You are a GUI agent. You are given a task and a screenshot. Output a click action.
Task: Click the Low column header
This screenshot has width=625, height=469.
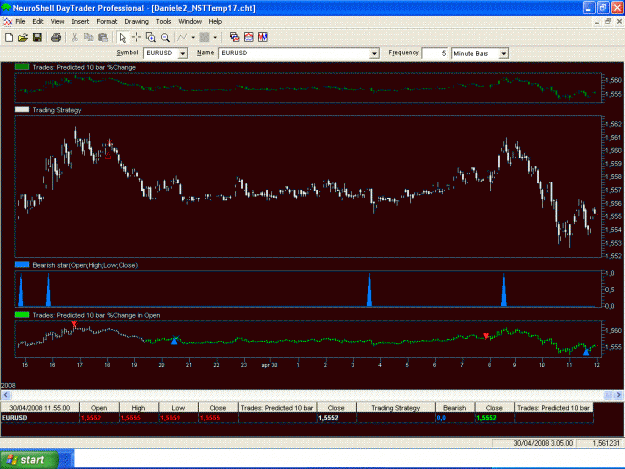(x=178, y=408)
